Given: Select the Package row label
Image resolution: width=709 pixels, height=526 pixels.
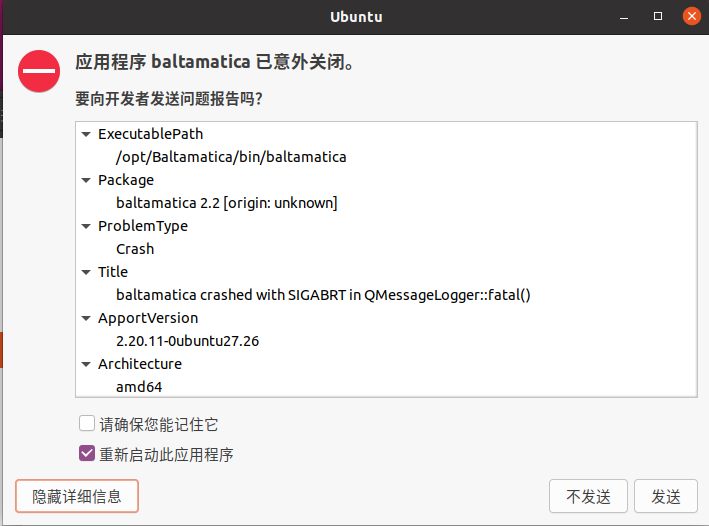Looking at the screenshot, I should coord(126,180).
